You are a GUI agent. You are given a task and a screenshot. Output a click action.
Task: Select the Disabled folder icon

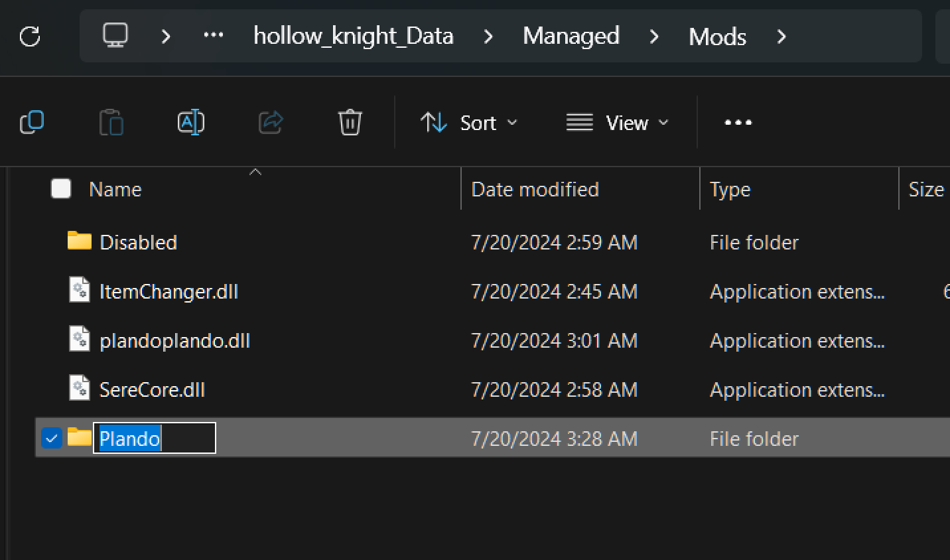pyautogui.click(x=80, y=241)
